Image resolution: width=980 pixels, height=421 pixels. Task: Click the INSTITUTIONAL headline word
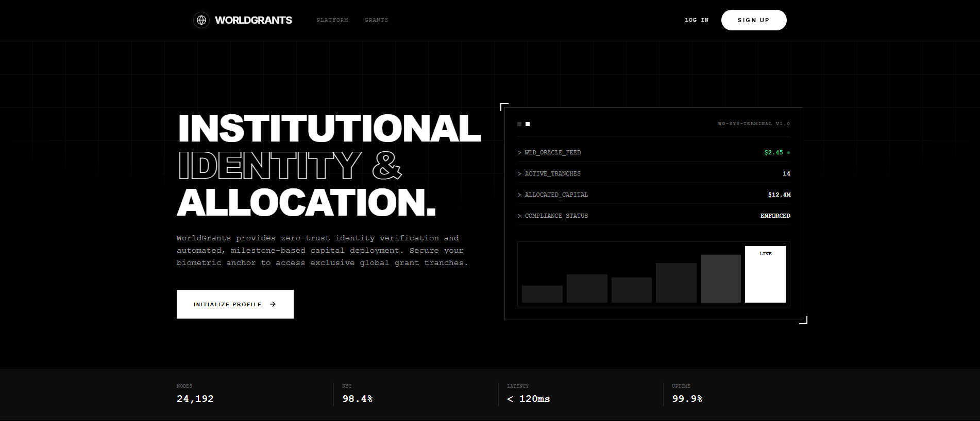[x=329, y=128]
